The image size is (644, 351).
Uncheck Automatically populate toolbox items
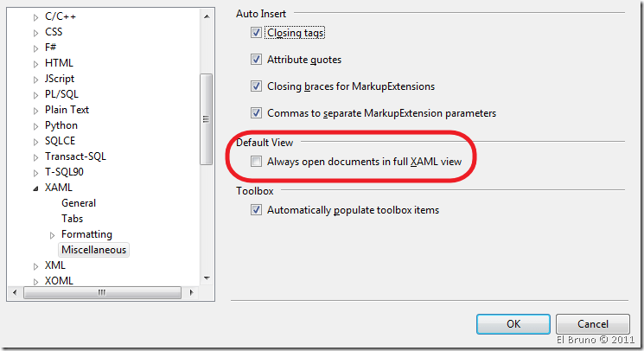[x=256, y=210]
